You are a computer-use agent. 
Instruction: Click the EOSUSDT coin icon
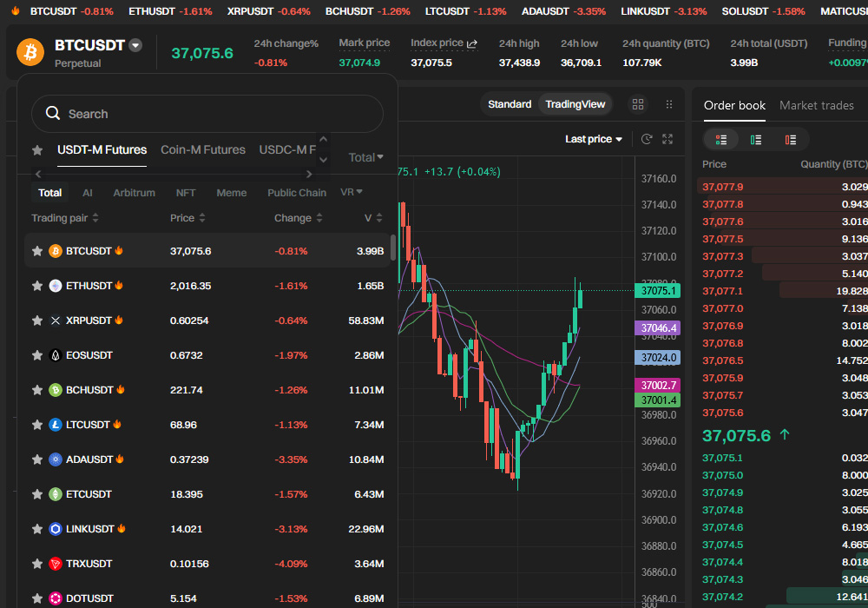[56, 355]
